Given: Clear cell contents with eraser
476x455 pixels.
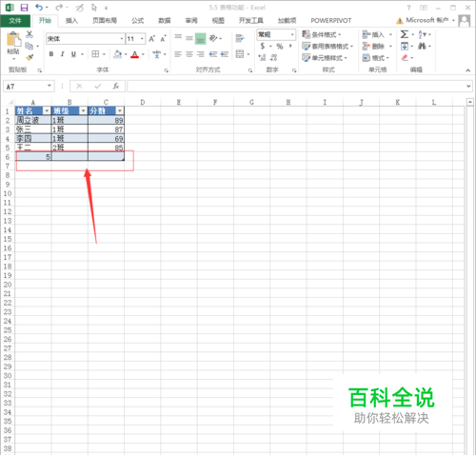Looking at the screenshot, I should coord(405,58).
